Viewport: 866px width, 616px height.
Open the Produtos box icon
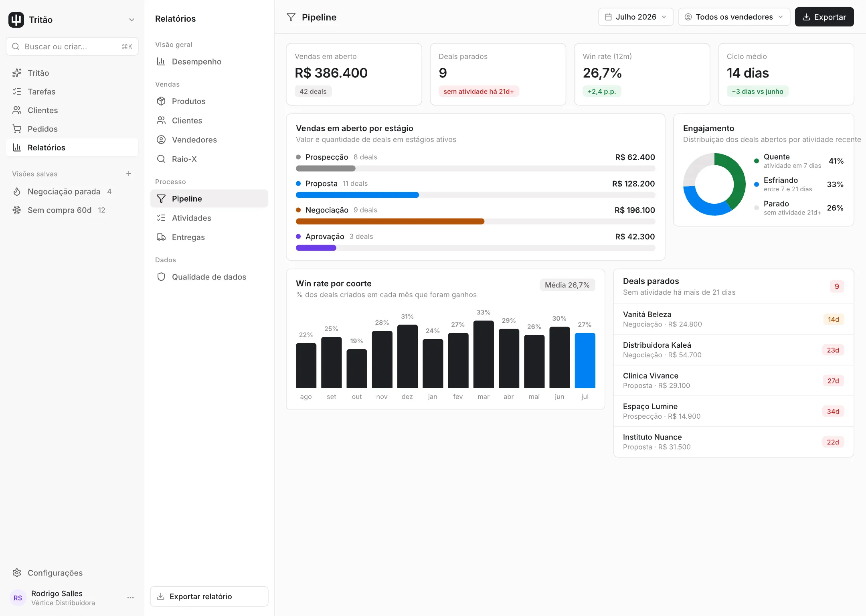(161, 101)
